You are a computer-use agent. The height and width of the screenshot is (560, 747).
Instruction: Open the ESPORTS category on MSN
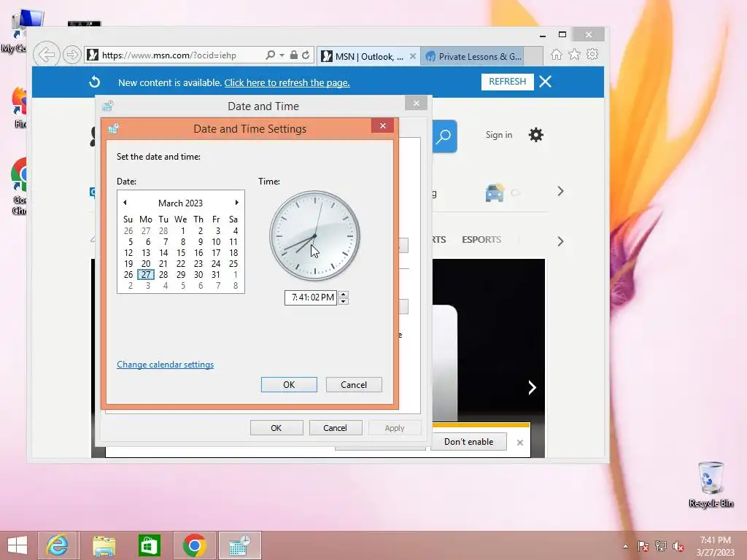click(481, 239)
